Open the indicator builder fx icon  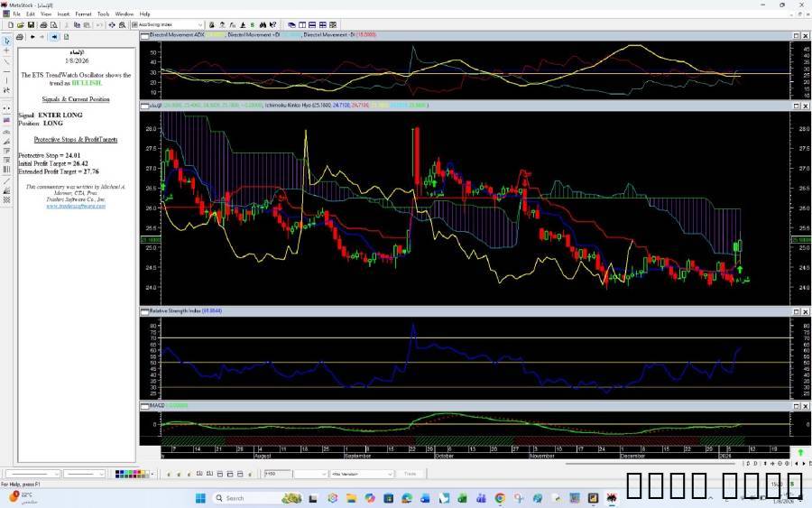point(233,25)
